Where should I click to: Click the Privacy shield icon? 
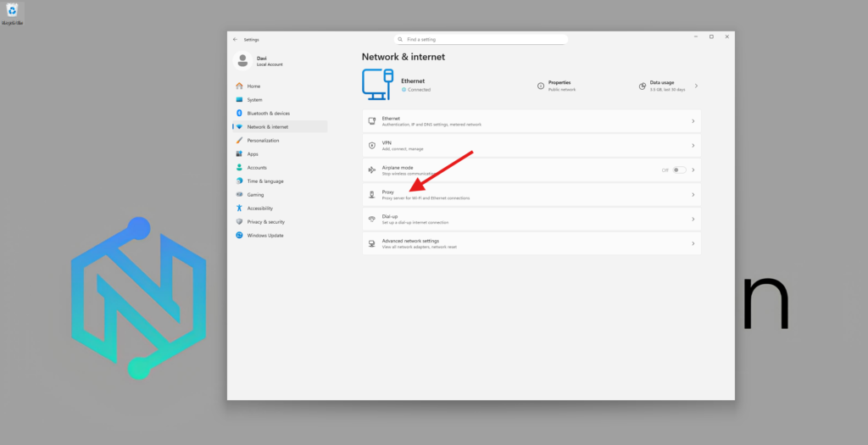(239, 221)
